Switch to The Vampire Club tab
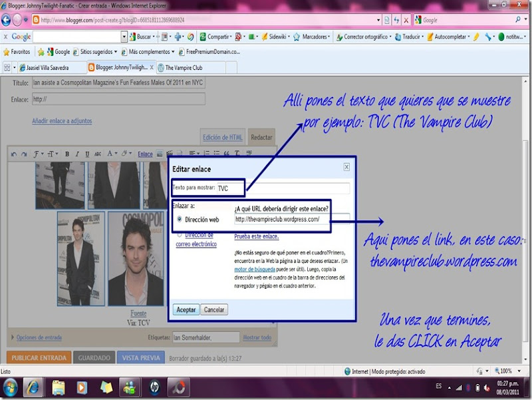Screen dimensions: 532x400 (190, 68)
